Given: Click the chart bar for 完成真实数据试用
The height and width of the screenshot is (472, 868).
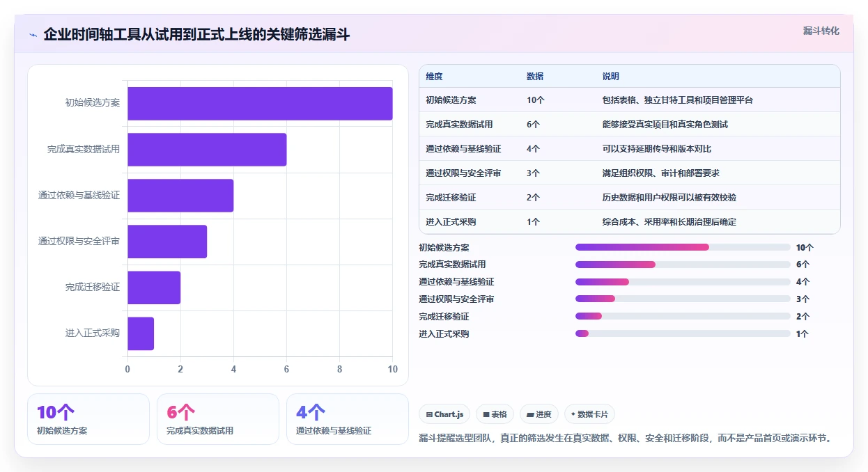Looking at the screenshot, I should click(x=207, y=150).
